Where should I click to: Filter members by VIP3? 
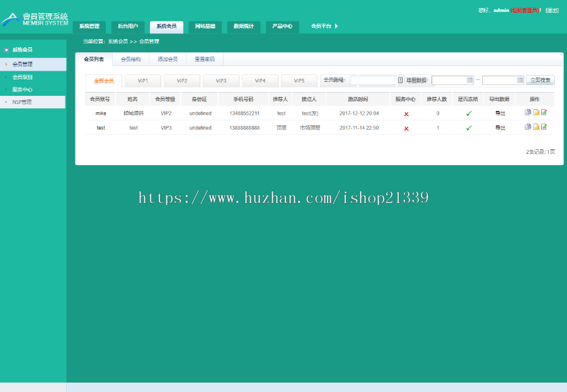click(221, 81)
